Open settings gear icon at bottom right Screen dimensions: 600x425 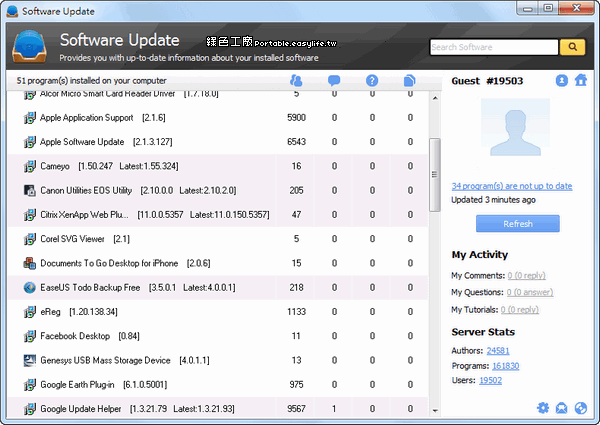pyautogui.click(x=543, y=408)
